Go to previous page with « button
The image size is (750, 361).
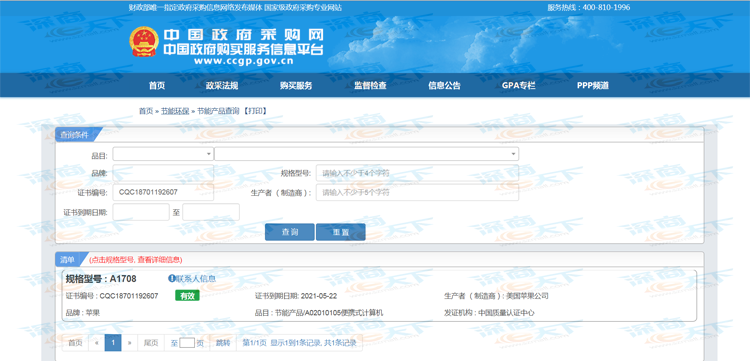97,343
